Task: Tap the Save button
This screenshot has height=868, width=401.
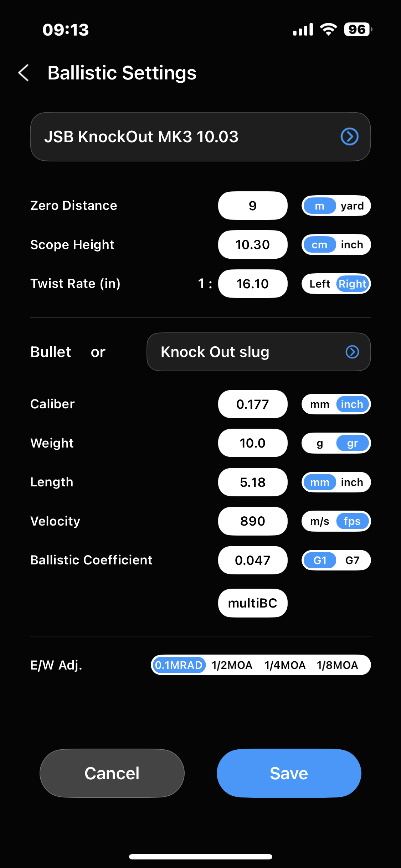Action: pyautogui.click(x=289, y=773)
